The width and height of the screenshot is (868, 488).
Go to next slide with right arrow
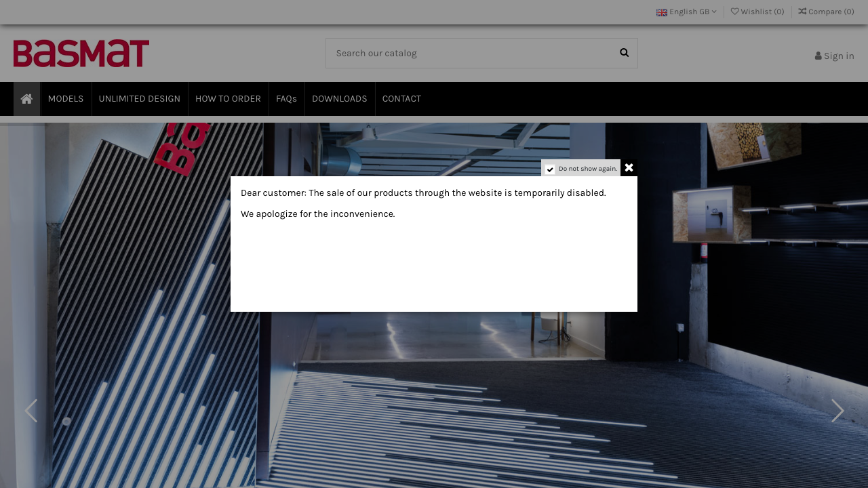(837, 411)
